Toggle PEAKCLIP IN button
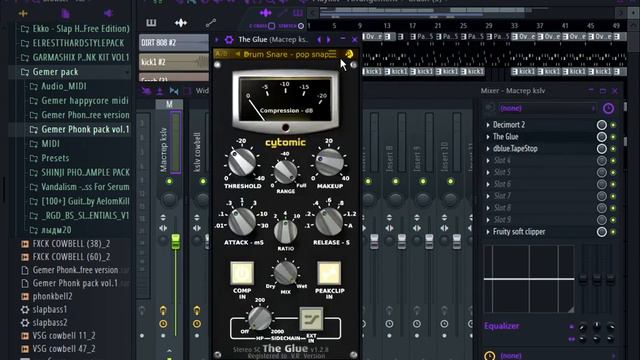This screenshot has height=360, width=640. [329, 273]
